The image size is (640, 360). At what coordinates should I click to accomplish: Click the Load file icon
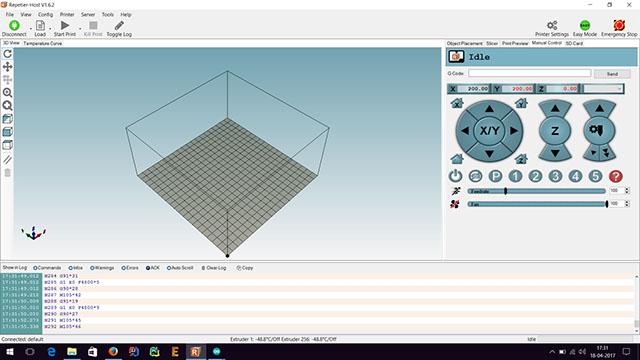point(40,26)
